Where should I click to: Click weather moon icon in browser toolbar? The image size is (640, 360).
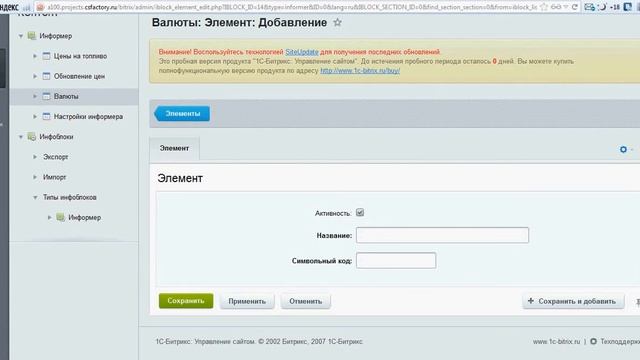[602, 7]
